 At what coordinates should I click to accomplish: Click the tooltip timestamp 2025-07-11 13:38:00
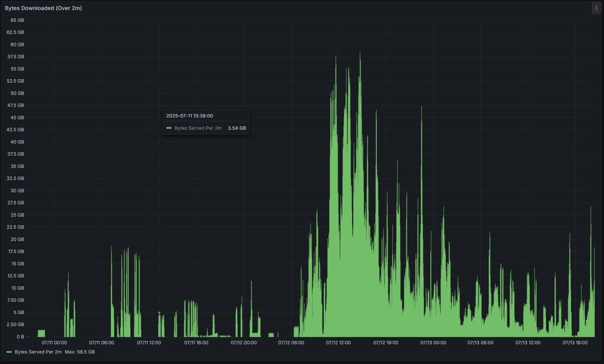tap(189, 116)
